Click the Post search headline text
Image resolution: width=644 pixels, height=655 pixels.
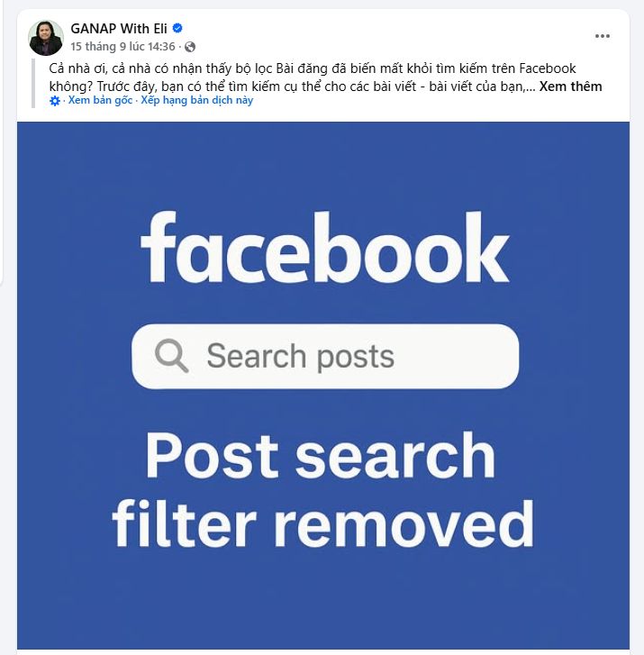tap(321, 455)
